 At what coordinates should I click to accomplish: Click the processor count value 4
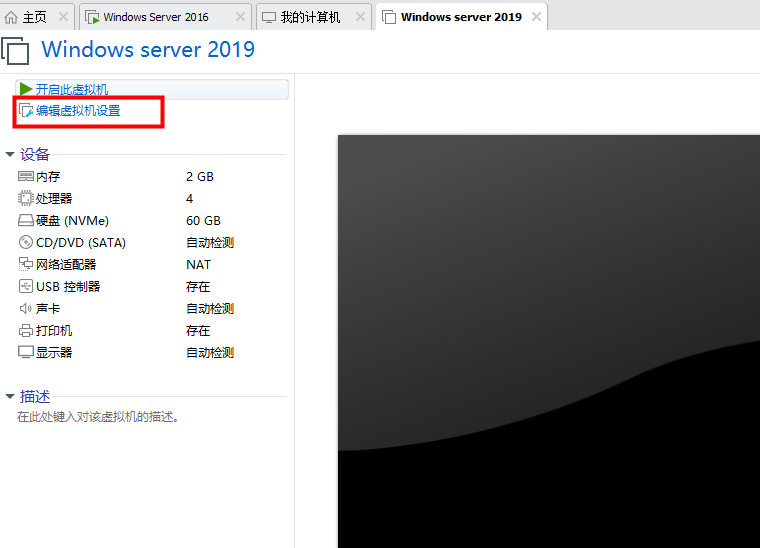[190, 199]
